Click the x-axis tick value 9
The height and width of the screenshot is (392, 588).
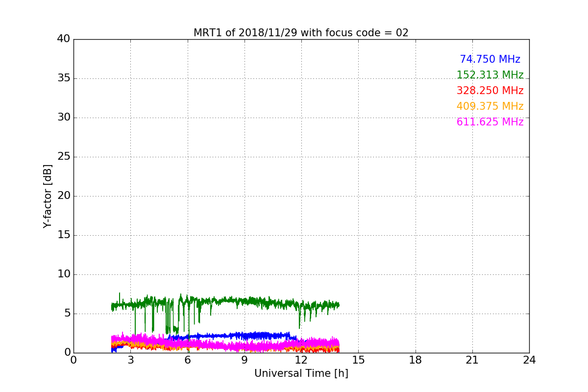tap(245, 360)
